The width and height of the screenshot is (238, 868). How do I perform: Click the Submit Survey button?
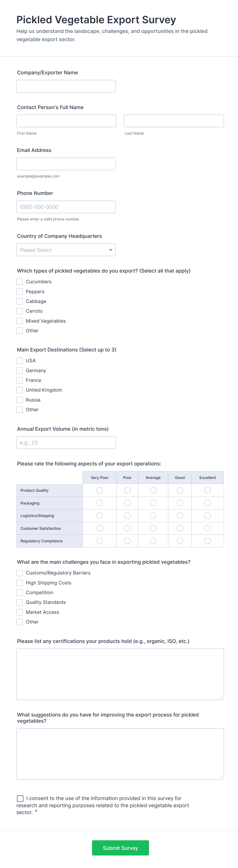point(120,848)
